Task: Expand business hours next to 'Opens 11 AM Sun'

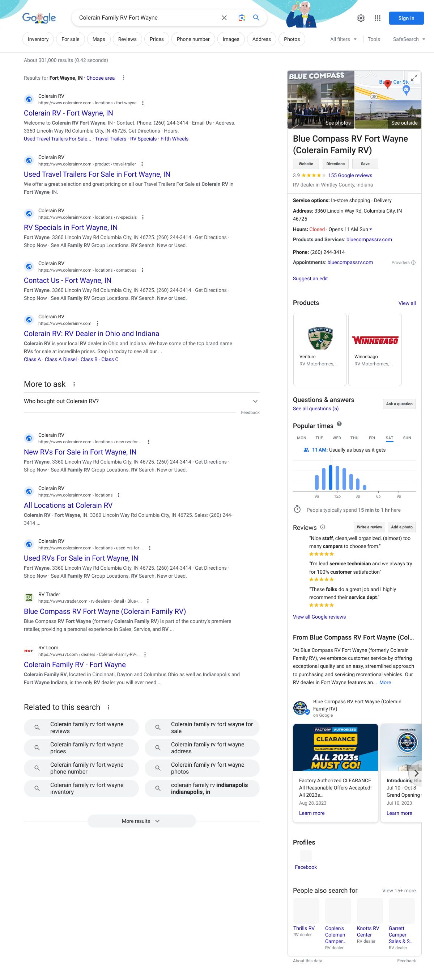Action: point(371,229)
